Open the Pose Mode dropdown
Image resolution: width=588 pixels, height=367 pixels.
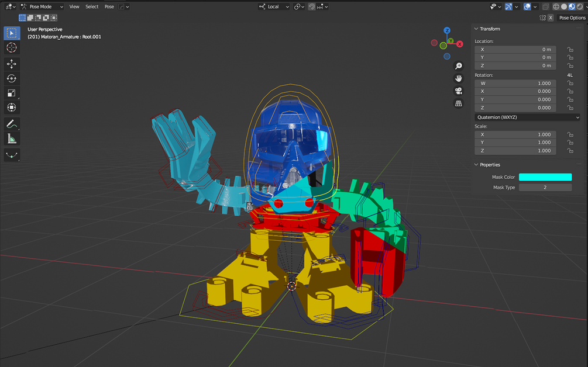pyautogui.click(x=42, y=6)
